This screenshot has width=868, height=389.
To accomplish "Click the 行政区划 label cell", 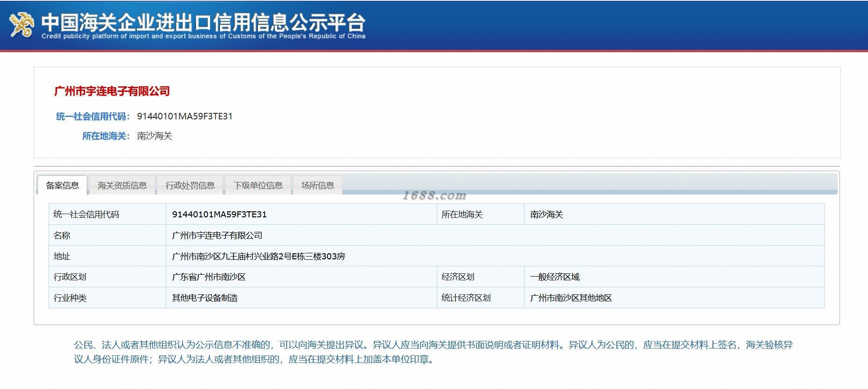I will click(107, 277).
